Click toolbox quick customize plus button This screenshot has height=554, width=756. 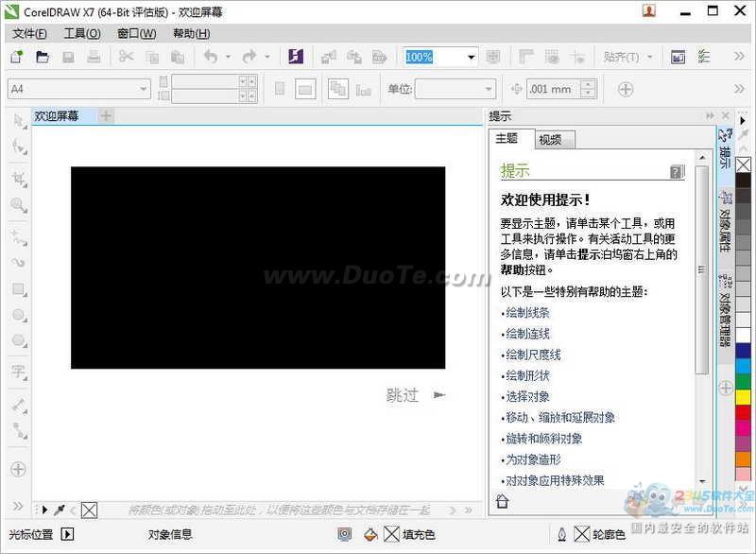click(x=18, y=469)
